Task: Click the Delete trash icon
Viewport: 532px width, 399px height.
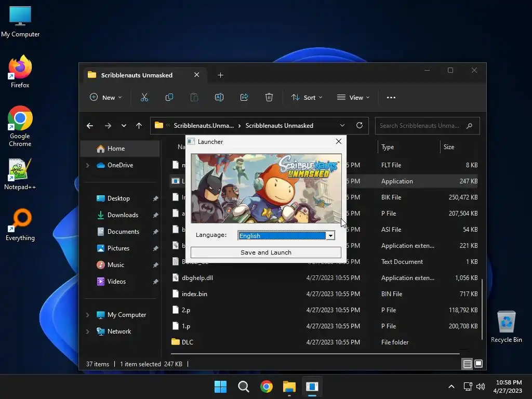Action: pyautogui.click(x=269, y=97)
